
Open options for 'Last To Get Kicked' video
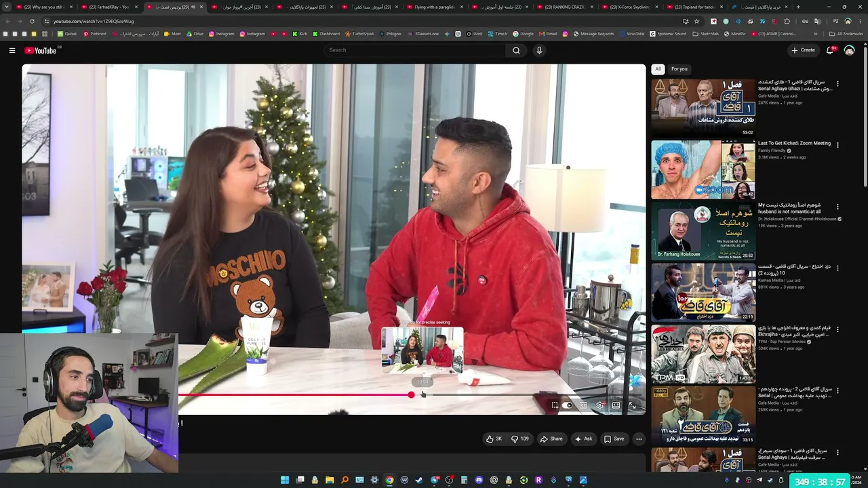point(837,145)
